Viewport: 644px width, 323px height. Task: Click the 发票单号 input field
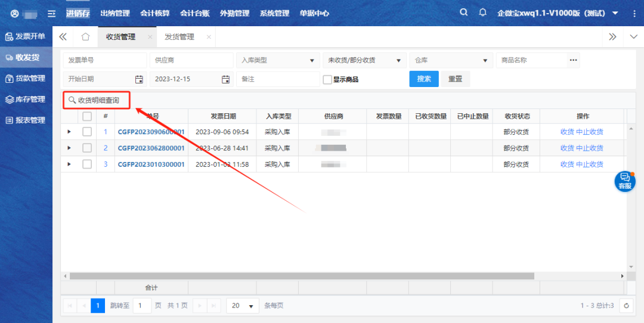pos(104,60)
